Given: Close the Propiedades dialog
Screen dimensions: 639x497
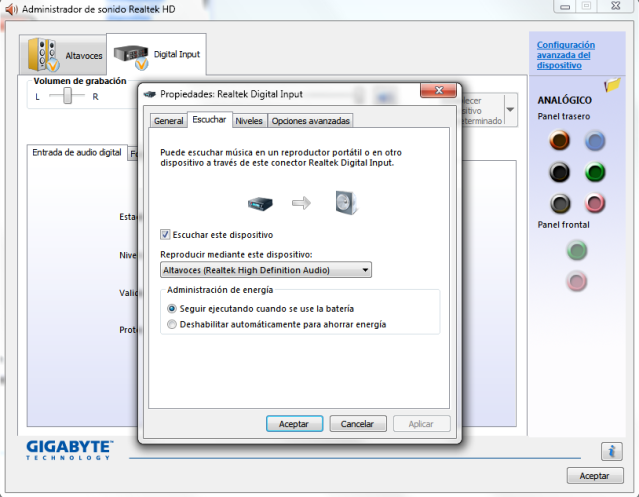Looking at the screenshot, I should pos(438,90).
